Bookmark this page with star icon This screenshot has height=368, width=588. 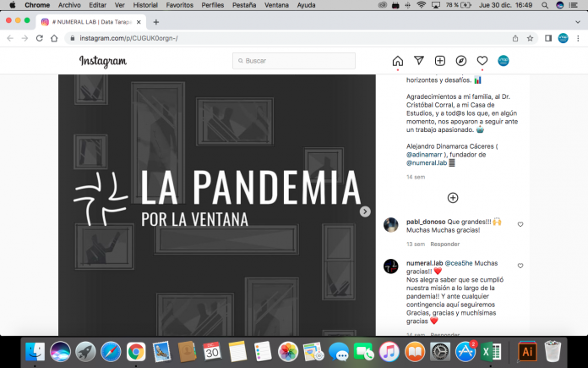coord(530,38)
